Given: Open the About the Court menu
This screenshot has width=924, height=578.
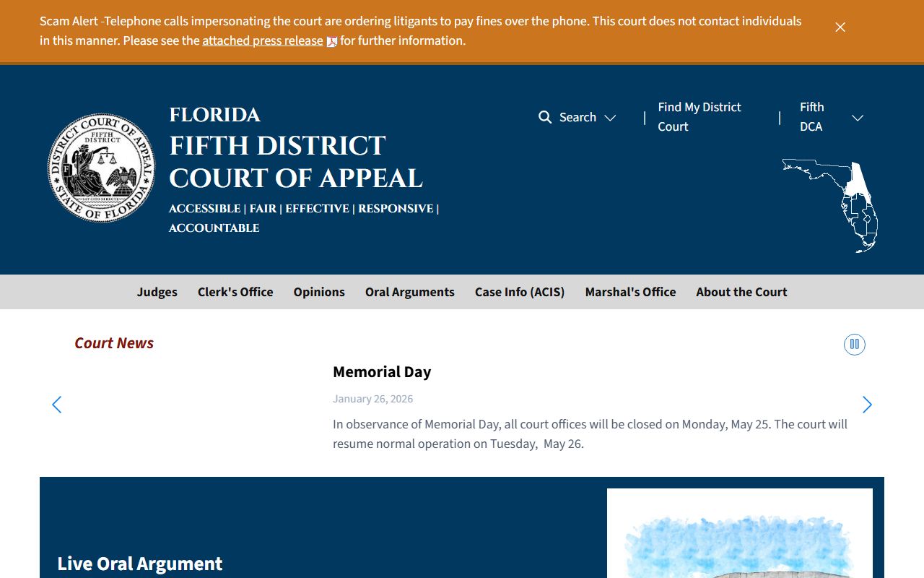Looking at the screenshot, I should (x=741, y=292).
